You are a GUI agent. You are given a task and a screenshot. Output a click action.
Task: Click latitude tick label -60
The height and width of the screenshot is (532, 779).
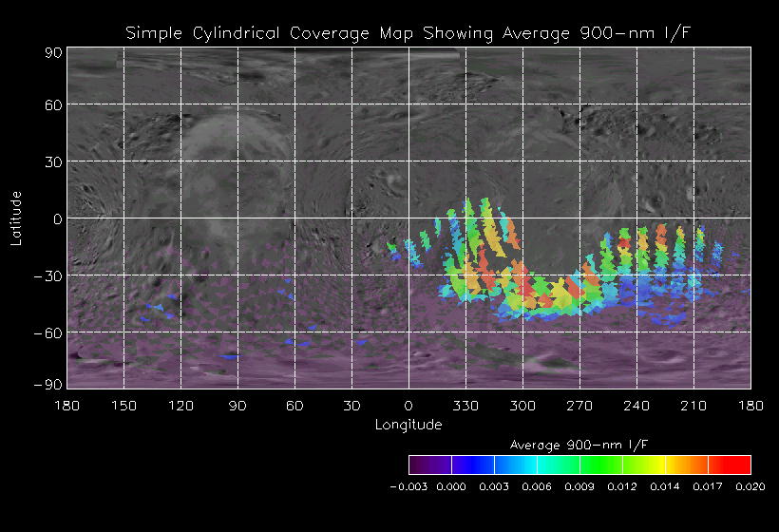coord(48,332)
